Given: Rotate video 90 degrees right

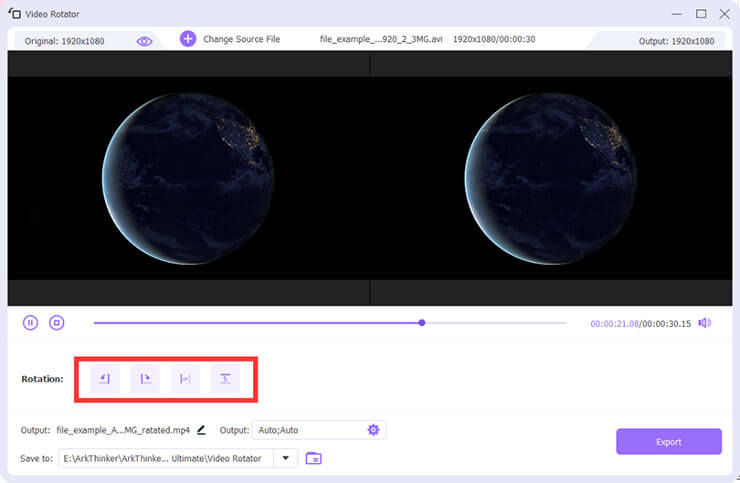Looking at the screenshot, I should pyautogui.click(x=145, y=378).
